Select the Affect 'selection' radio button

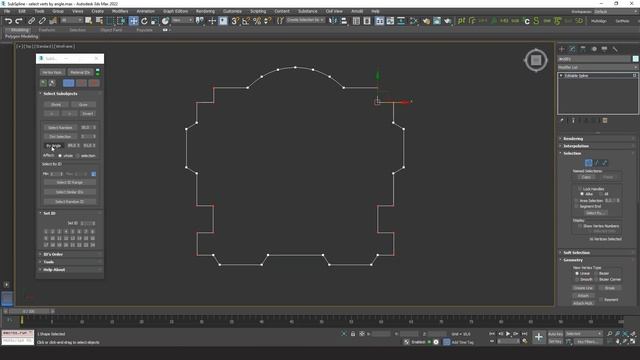coord(78,156)
